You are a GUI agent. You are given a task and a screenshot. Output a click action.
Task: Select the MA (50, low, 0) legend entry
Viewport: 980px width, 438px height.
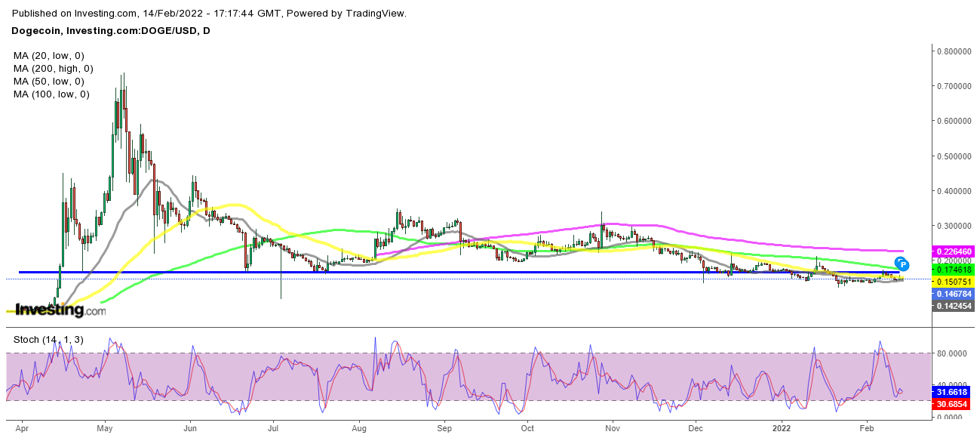tap(48, 82)
